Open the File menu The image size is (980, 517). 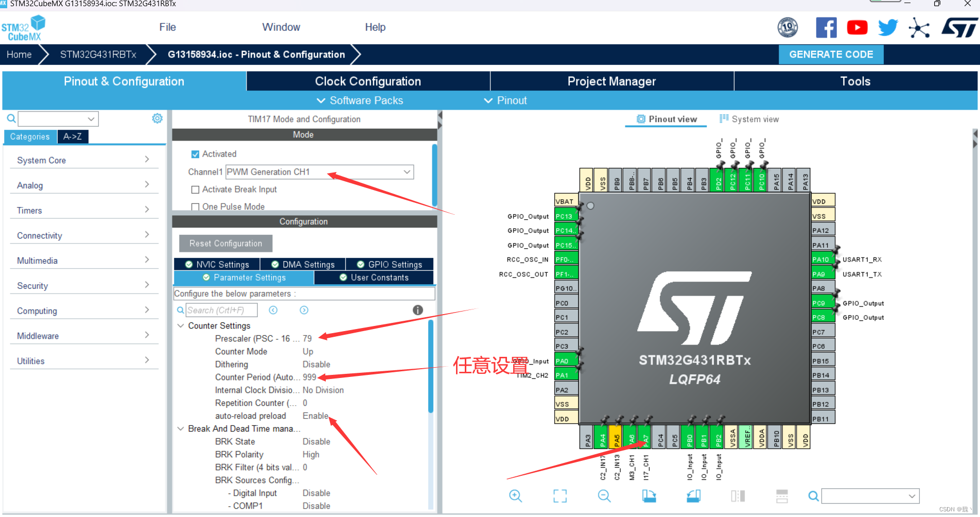pos(167,27)
